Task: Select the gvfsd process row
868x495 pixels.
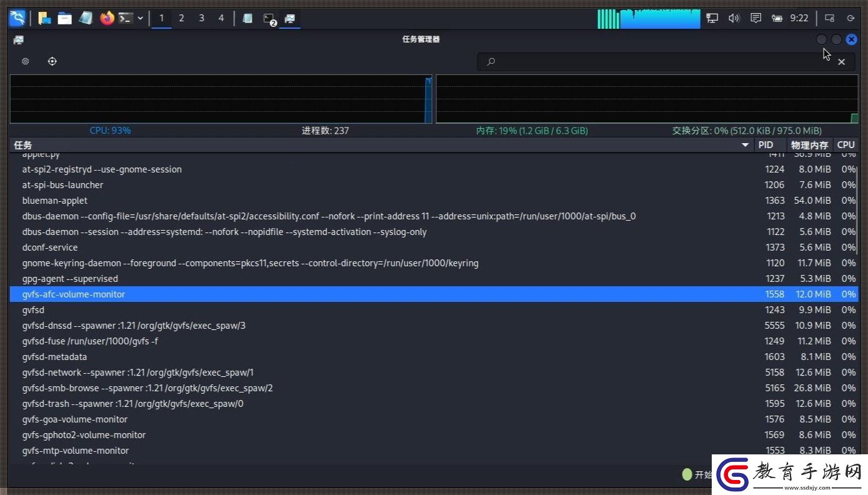Action: pyautogui.click(x=434, y=310)
